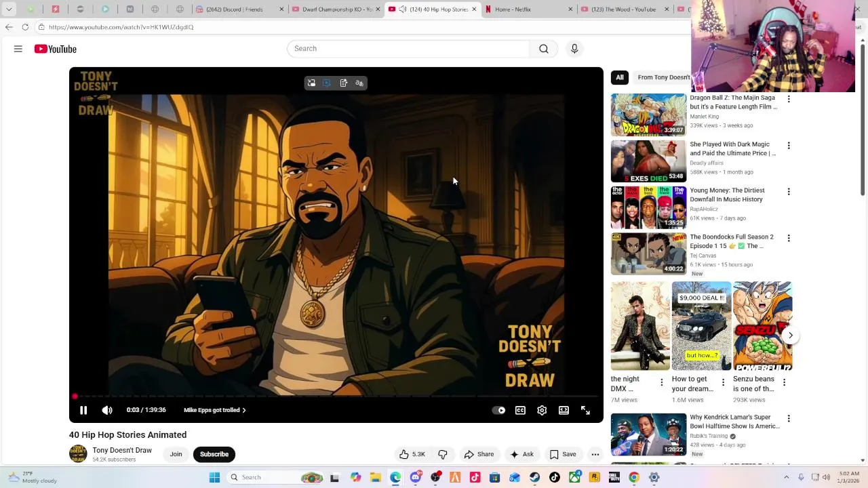Open Steam from taskbar
The image size is (868, 488).
535,477
